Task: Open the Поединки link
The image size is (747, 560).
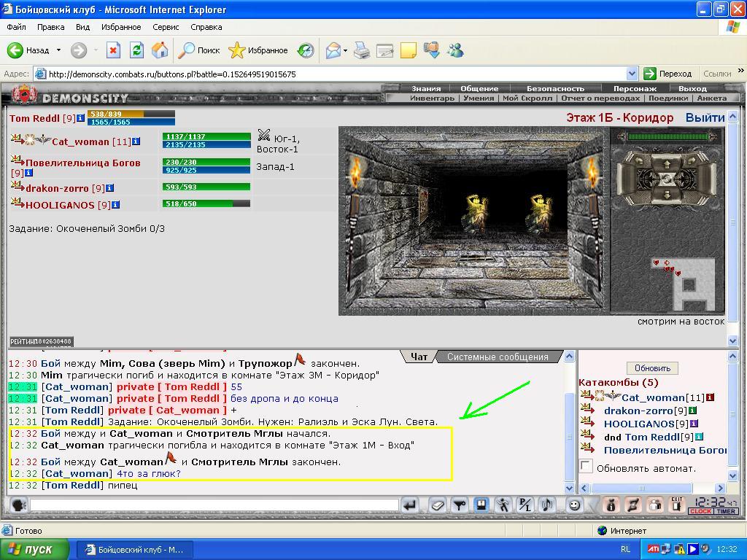Action: tap(668, 98)
